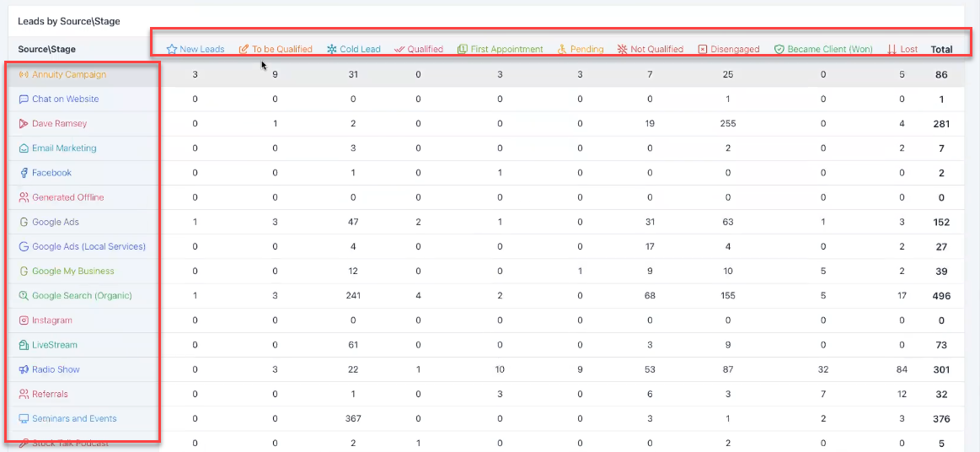Click the Not Qualified icon

622,49
